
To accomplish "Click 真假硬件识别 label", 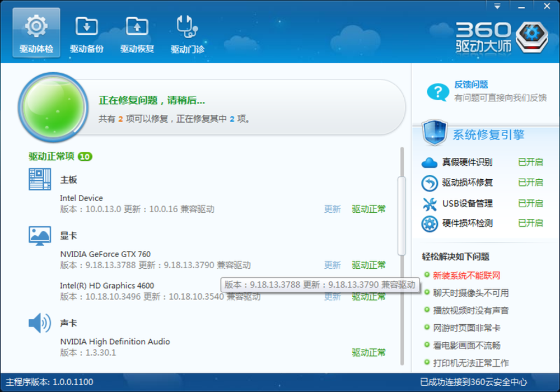I will [467, 162].
